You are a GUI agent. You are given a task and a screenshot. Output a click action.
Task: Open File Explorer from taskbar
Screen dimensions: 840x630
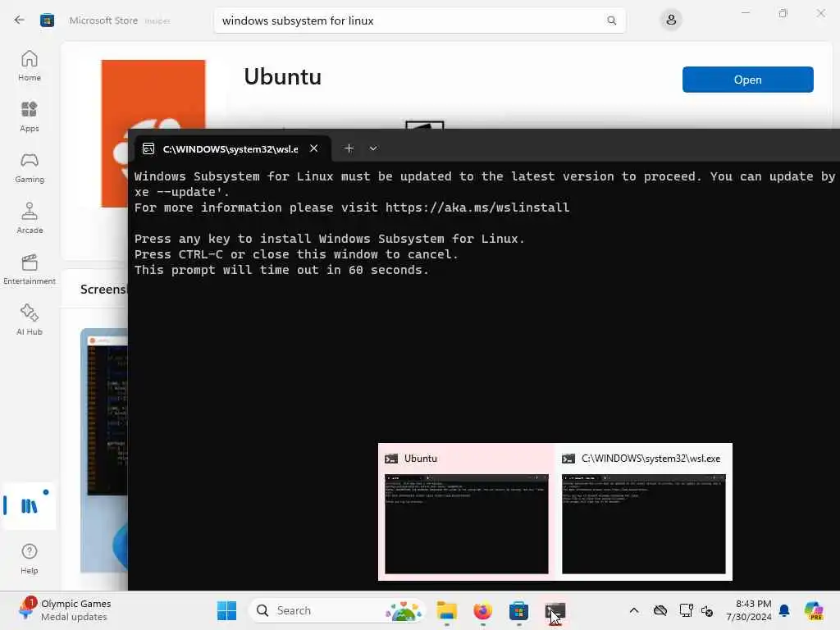446,610
